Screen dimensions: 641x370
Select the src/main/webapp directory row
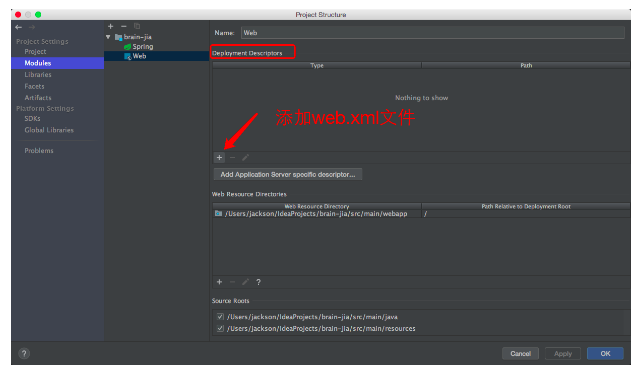pos(317,213)
